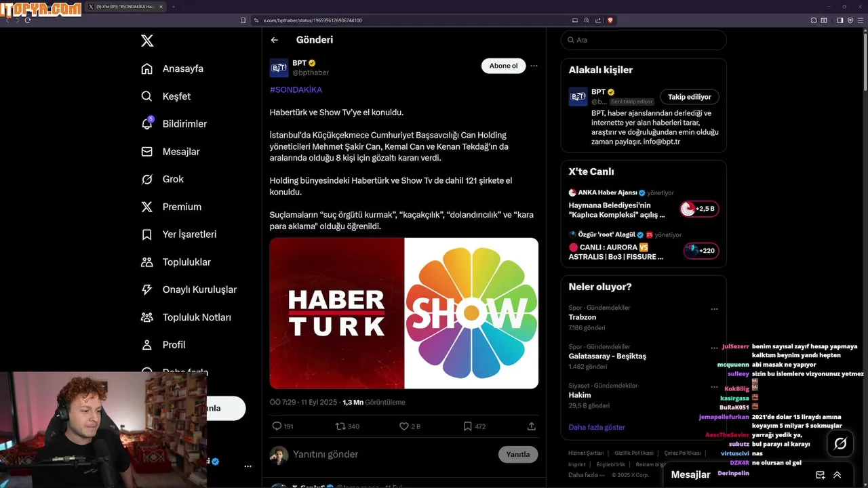Click the browser address bar URL
The width and height of the screenshot is (868, 488).
pos(312,20)
